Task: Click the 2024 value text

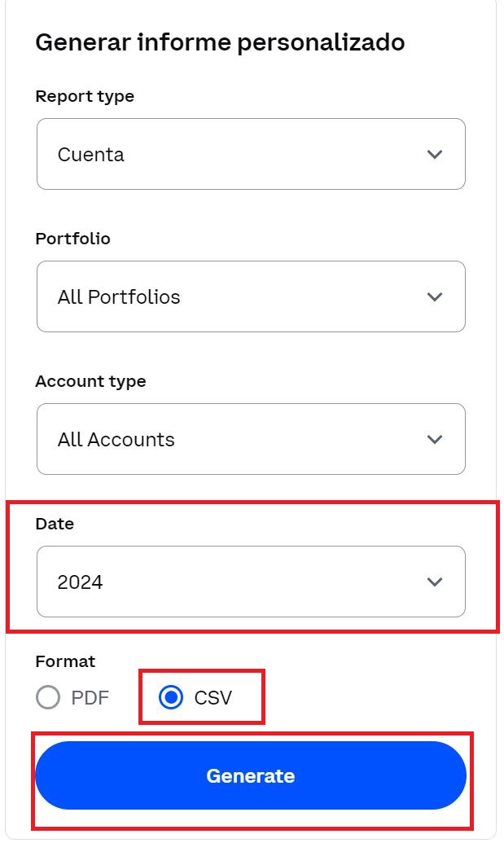Action: click(x=80, y=582)
